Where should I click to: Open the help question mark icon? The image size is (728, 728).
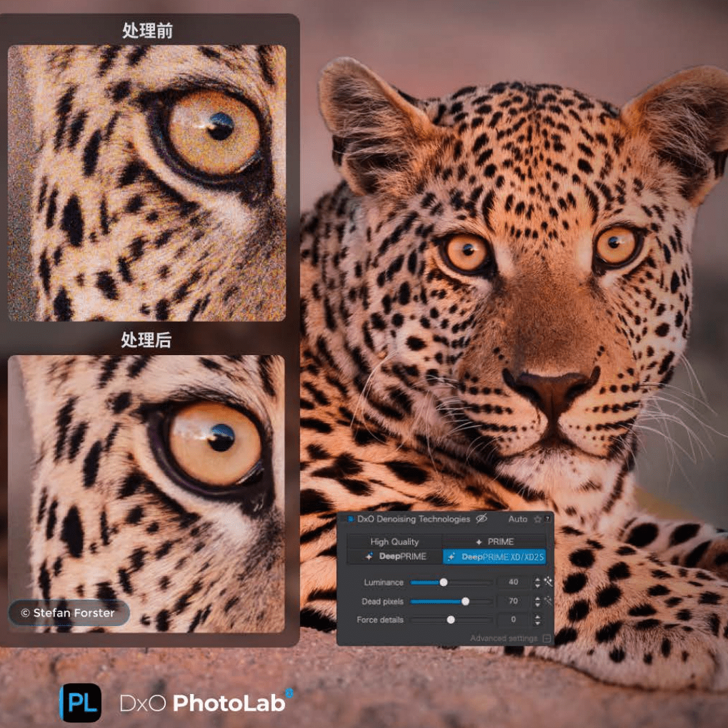tap(547, 520)
